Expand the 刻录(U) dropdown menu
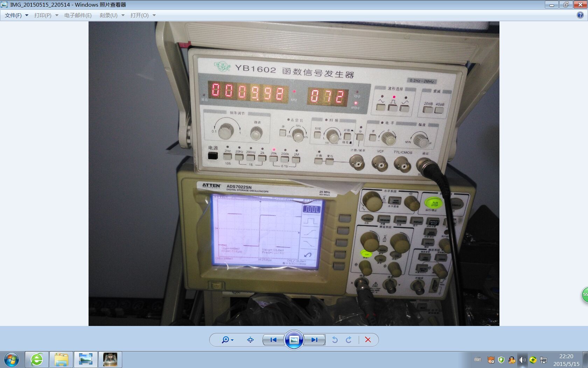 [112, 15]
